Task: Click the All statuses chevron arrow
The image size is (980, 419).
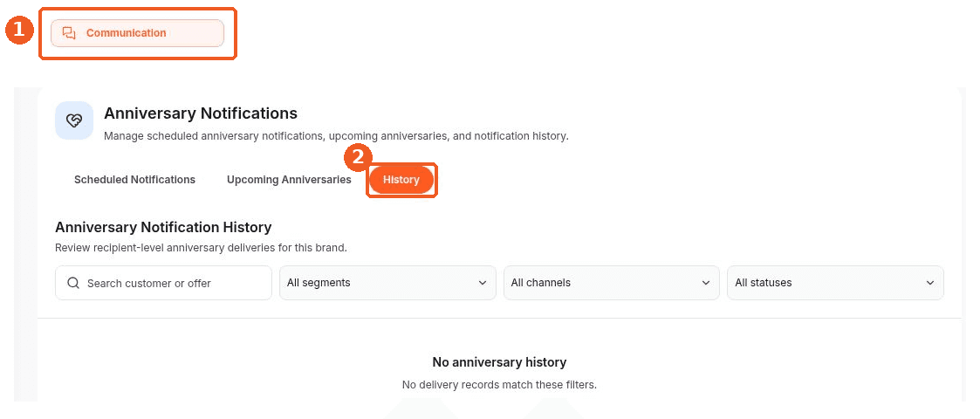Action: click(x=930, y=283)
